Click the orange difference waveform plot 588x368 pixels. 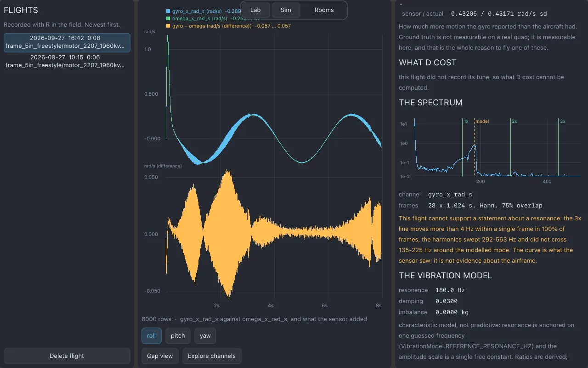(x=274, y=234)
